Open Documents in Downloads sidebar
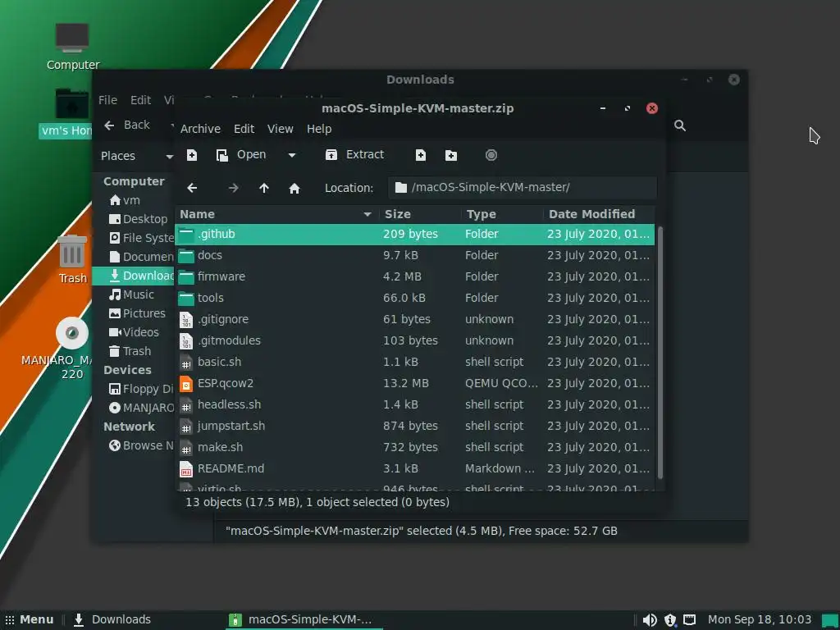The height and width of the screenshot is (630, 840). click(x=141, y=257)
